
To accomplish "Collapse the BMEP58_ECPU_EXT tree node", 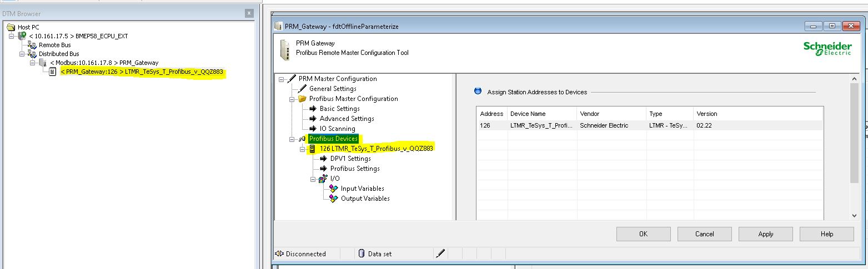I will 11,36.
